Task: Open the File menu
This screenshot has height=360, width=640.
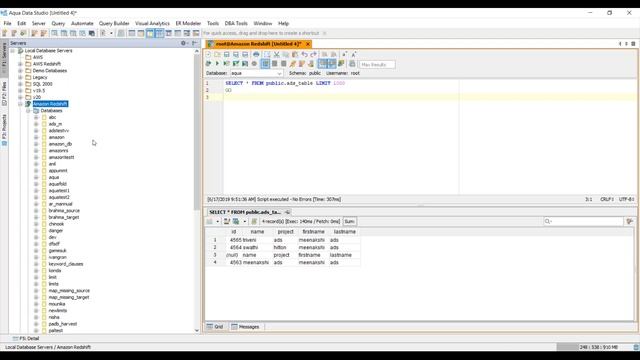Action: (x=7, y=23)
